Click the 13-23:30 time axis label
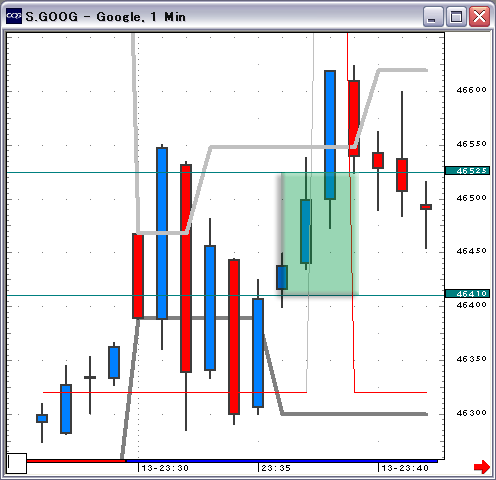The height and width of the screenshot is (480, 496). (x=165, y=468)
